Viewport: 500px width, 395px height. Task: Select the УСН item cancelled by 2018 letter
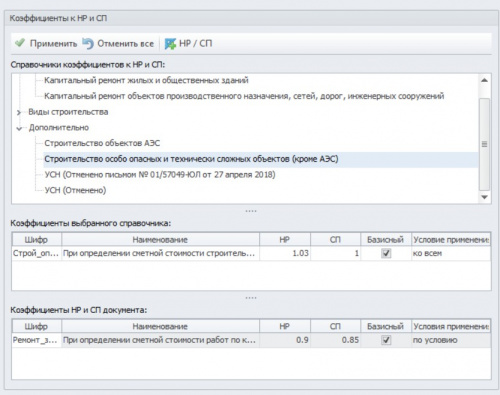160,174
